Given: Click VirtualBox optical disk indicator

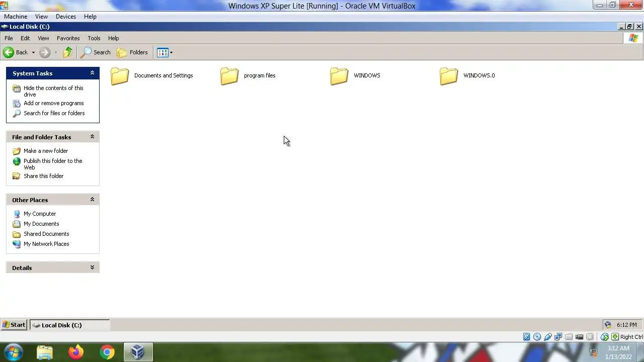Looking at the screenshot, I should (x=537, y=337).
